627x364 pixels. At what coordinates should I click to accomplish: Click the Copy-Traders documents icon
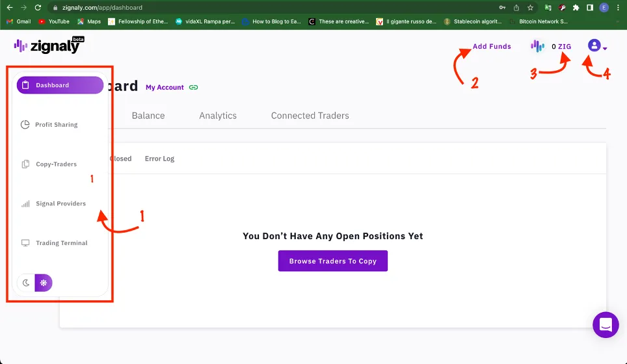(25, 164)
